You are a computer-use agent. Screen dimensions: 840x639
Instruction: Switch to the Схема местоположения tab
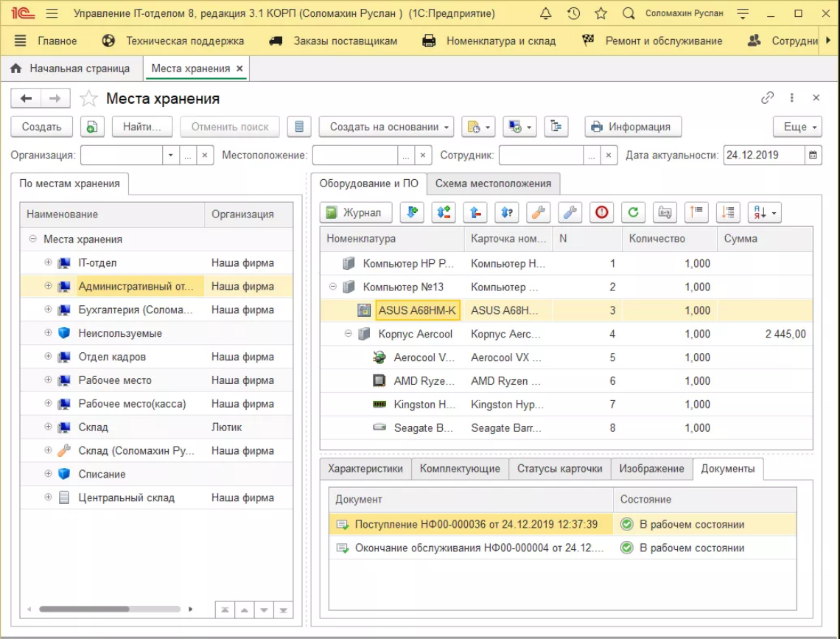(493, 184)
